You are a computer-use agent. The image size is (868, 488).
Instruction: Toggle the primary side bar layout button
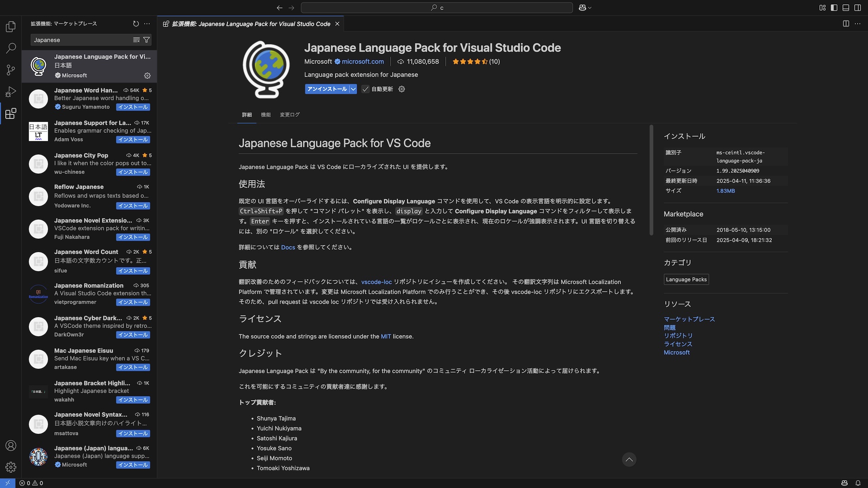834,8
